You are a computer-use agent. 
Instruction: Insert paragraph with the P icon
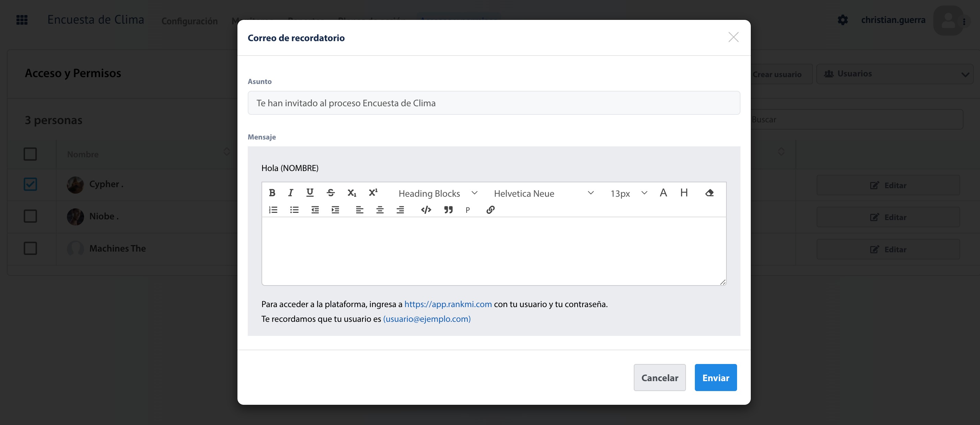click(x=468, y=210)
